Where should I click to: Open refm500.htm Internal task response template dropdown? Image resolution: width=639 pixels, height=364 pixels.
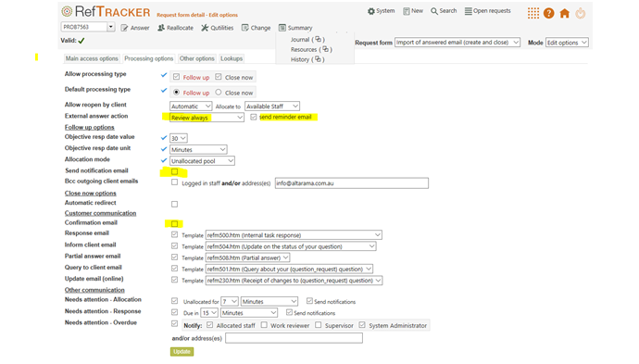click(294, 234)
